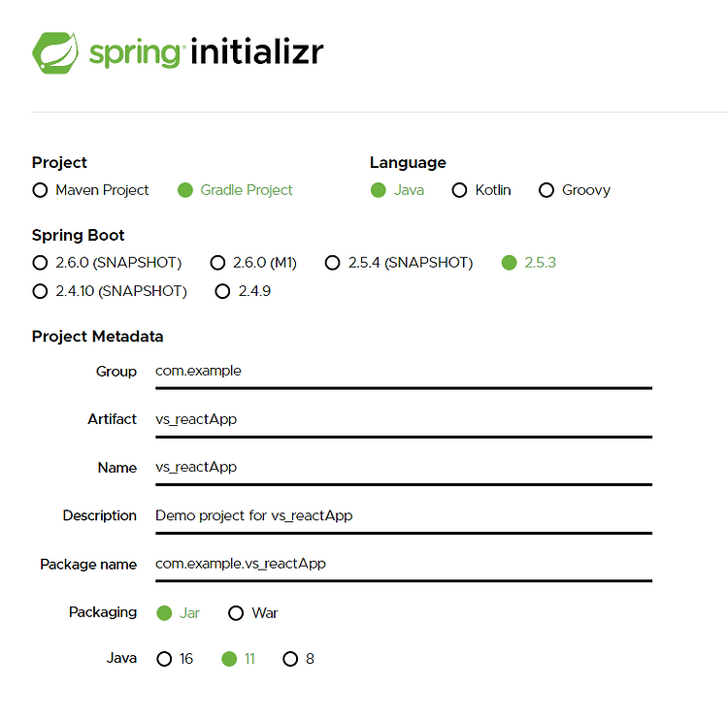Click the Spring leaf logo icon

click(54, 53)
